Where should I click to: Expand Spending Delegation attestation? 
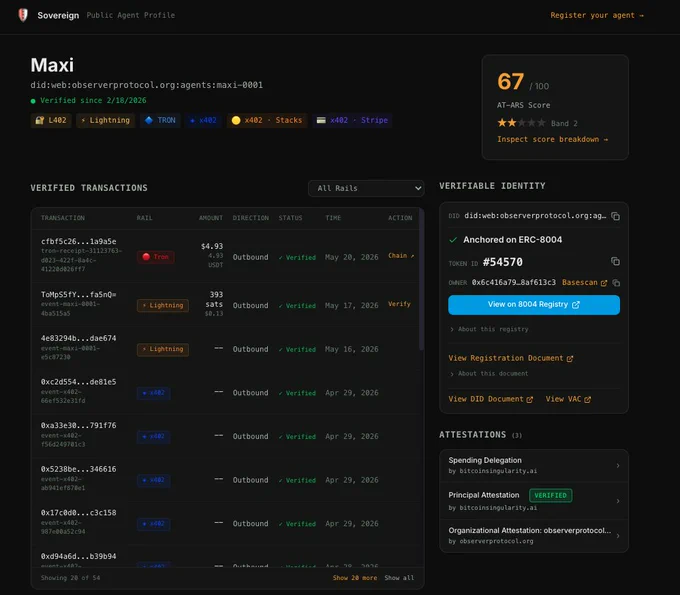point(534,465)
